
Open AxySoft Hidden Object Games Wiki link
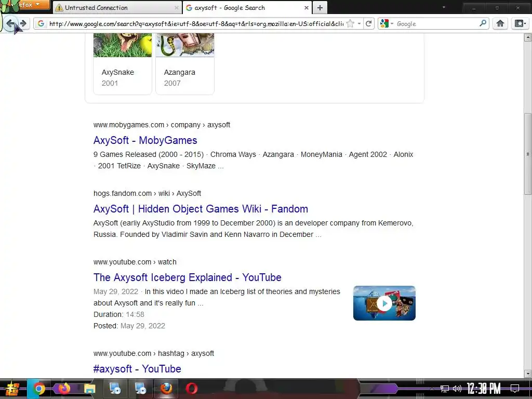(x=201, y=209)
